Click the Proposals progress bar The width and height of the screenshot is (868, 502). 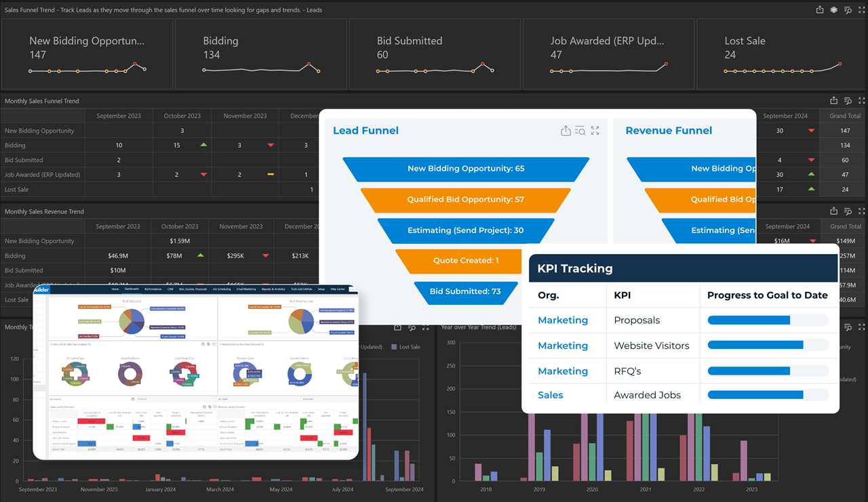768,320
